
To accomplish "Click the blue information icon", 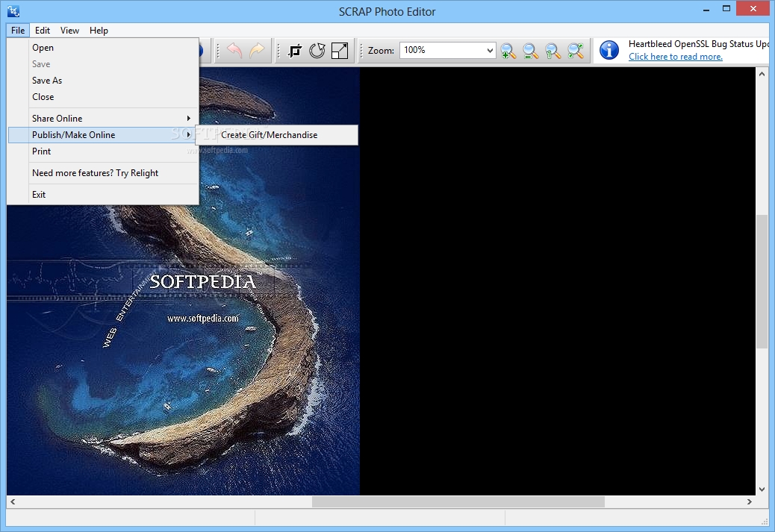I will pos(609,51).
